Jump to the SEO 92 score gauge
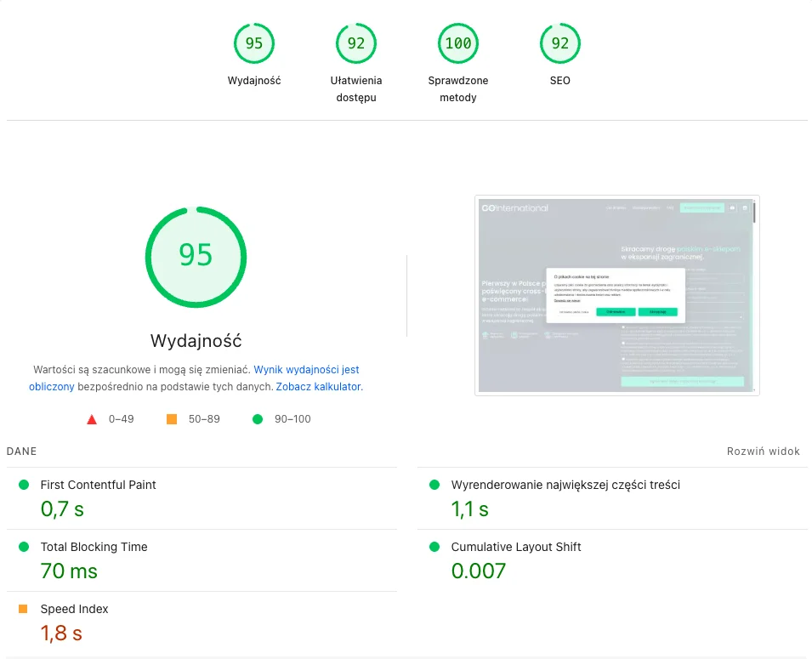 point(559,43)
